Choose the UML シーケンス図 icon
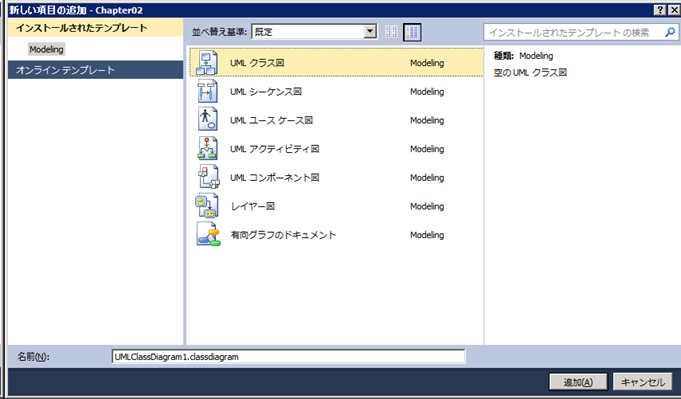The height and width of the screenshot is (399, 681). point(207,91)
